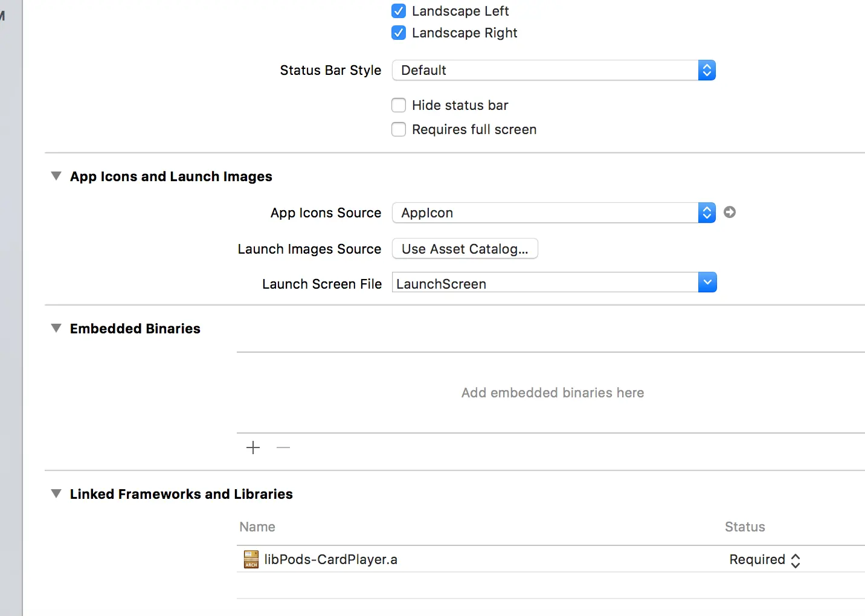Image resolution: width=865 pixels, height=616 pixels.
Task: Disable the Landscape Left orientation
Action: click(399, 11)
